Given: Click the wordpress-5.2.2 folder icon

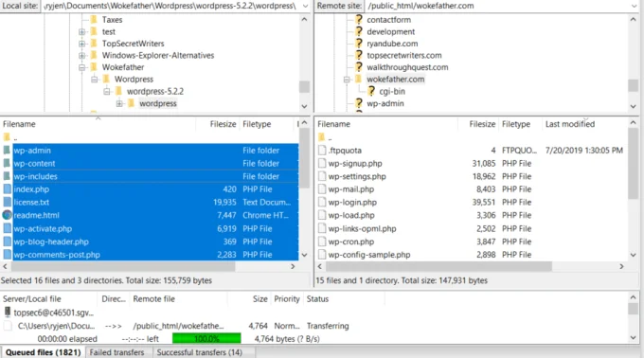Looking at the screenshot, I should (x=119, y=91).
